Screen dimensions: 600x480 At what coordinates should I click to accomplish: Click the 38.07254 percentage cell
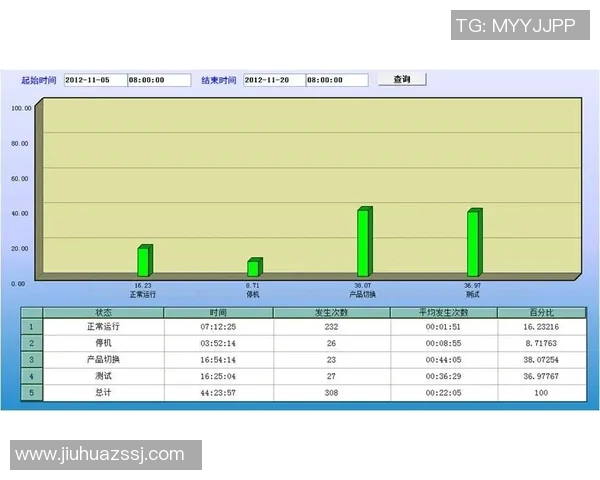pos(541,359)
